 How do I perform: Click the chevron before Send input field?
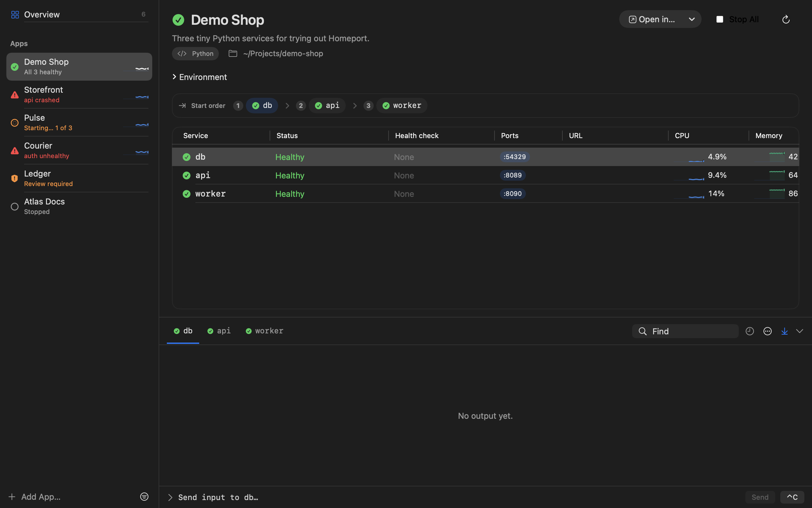(170, 497)
